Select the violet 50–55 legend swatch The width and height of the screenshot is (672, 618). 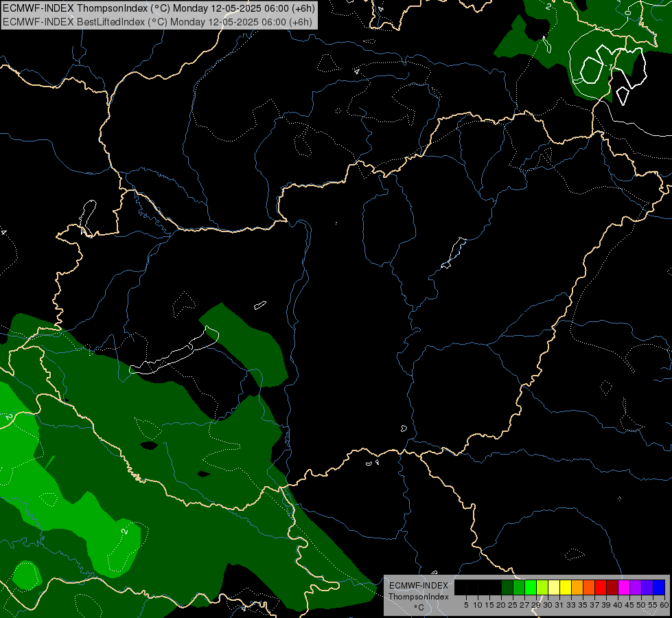tap(647, 587)
